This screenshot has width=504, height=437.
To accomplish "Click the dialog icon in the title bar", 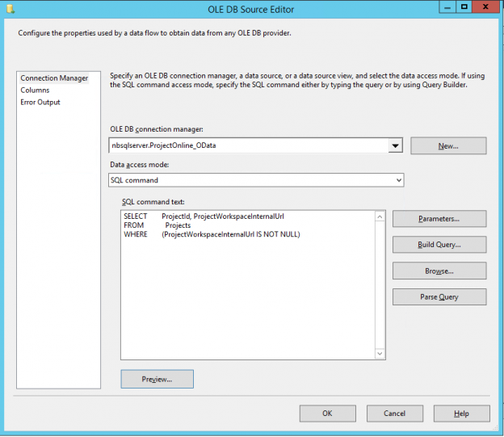I will [x=9, y=11].
